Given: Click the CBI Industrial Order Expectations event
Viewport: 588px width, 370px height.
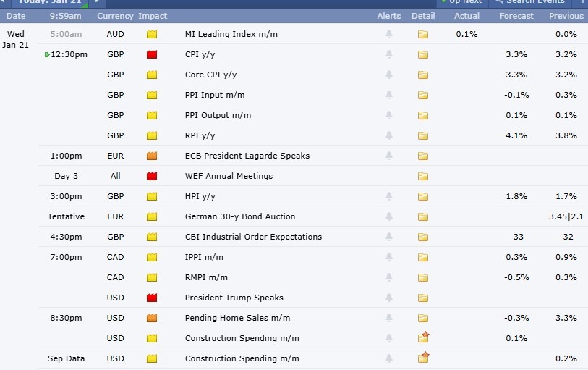Looking at the screenshot, I should (x=253, y=237).
